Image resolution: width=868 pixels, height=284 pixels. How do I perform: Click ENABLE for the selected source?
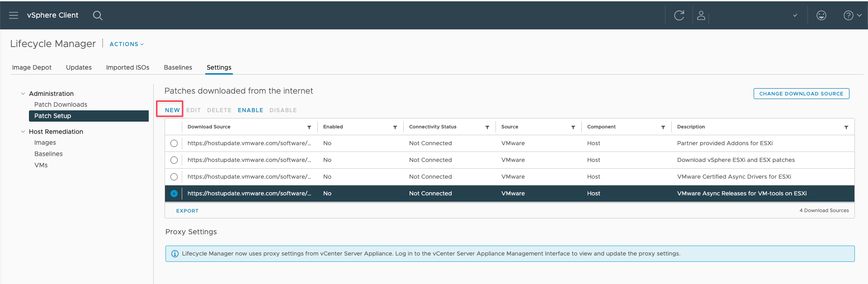pyautogui.click(x=250, y=110)
